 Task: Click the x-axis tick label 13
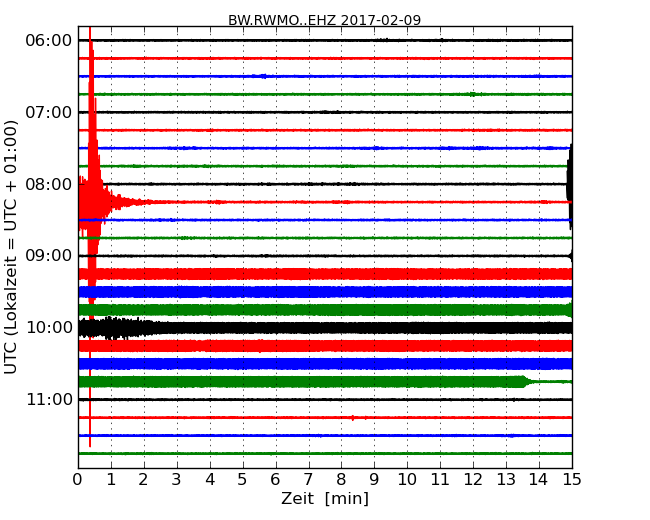click(x=506, y=480)
